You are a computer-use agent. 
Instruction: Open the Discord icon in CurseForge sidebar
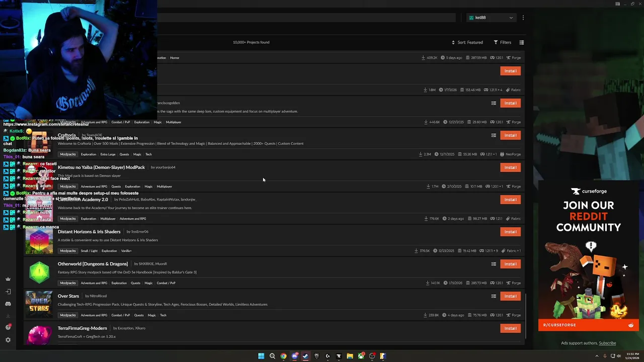[x=8, y=304]
